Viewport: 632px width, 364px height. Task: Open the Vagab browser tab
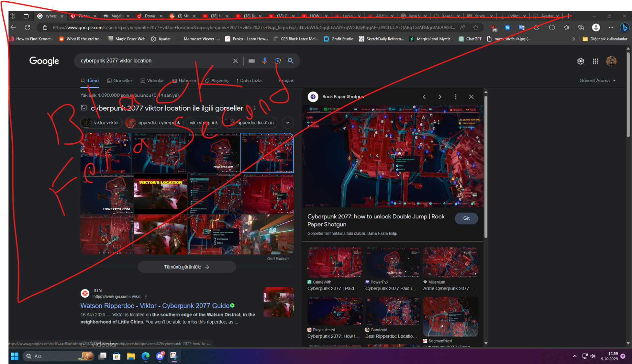117,16
